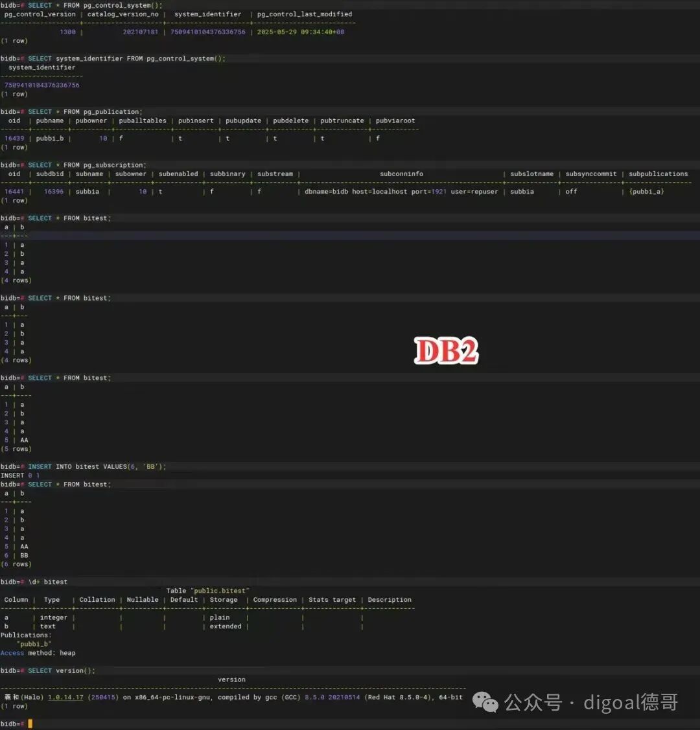Select the 'subconninfo' column header
The width and height of the screenshot is (700, 730).
(x=401, y=174)
